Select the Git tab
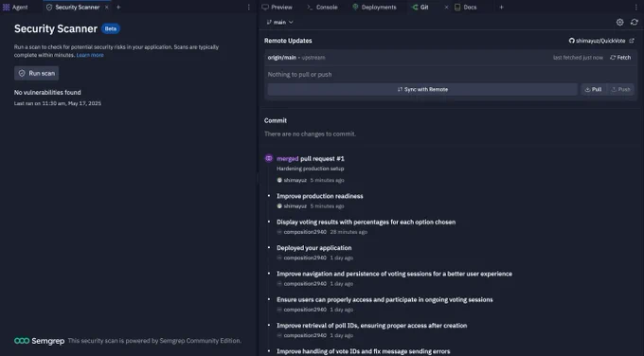644x356 pixels. (x=420, y=7)
